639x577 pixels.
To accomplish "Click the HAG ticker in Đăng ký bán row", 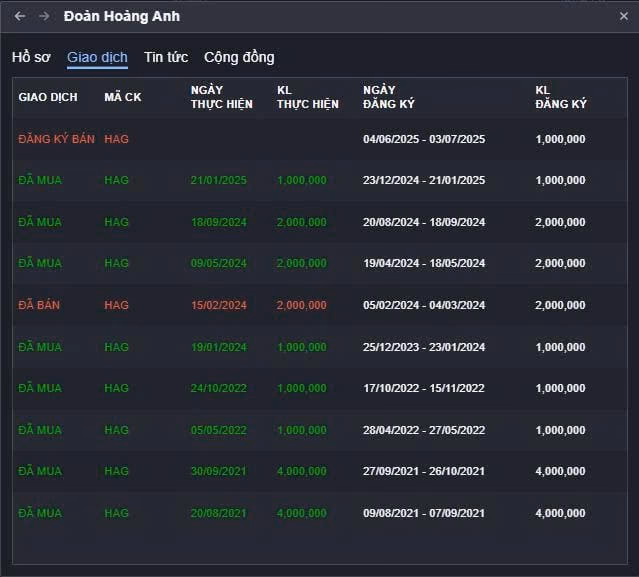I will click(116, 139).
